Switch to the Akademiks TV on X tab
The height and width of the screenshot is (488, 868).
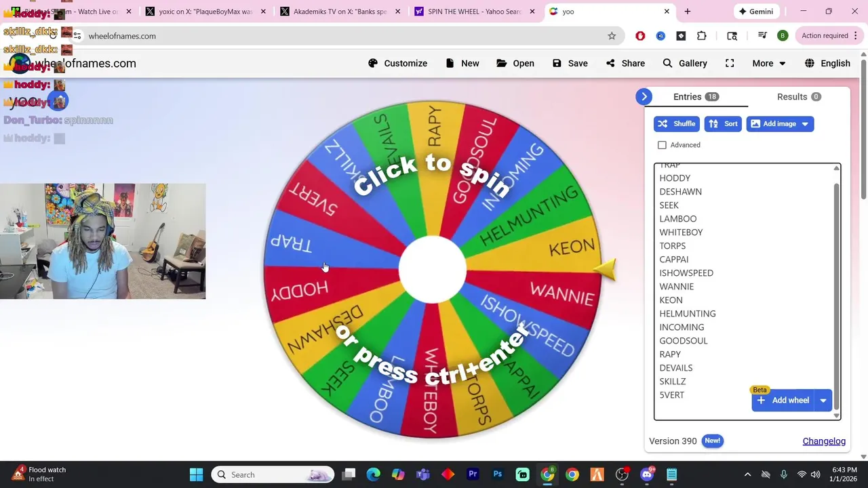340,12
